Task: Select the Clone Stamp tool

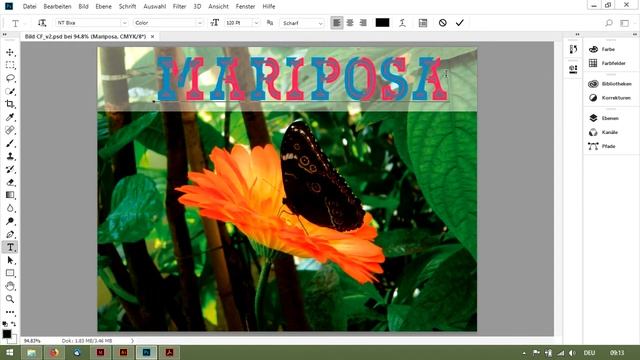Action: [10, 156]
